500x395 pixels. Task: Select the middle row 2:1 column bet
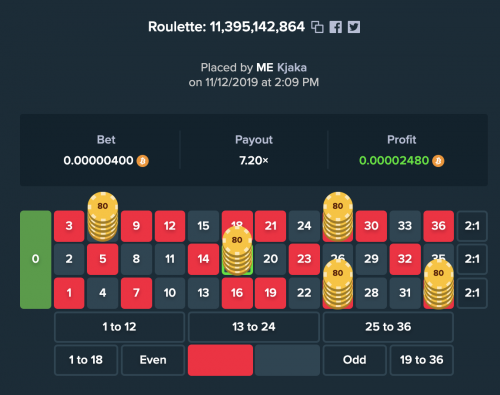tap(472, 259)
